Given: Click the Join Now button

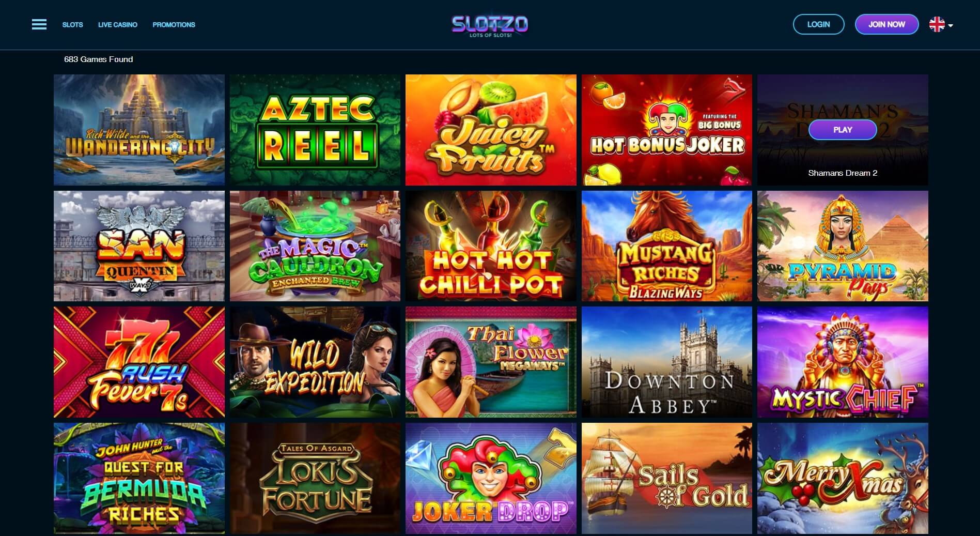Looking at the screenshot, I should [886, 24].
